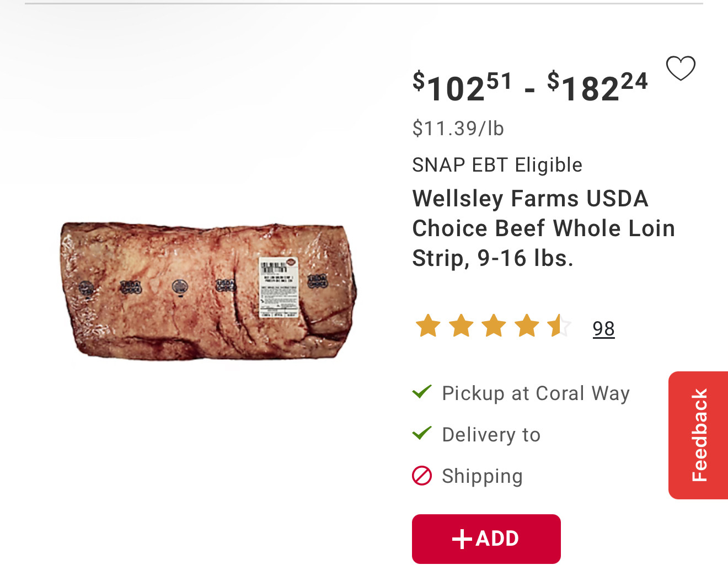Click the $11.39/lb unit price

(458, 129)
